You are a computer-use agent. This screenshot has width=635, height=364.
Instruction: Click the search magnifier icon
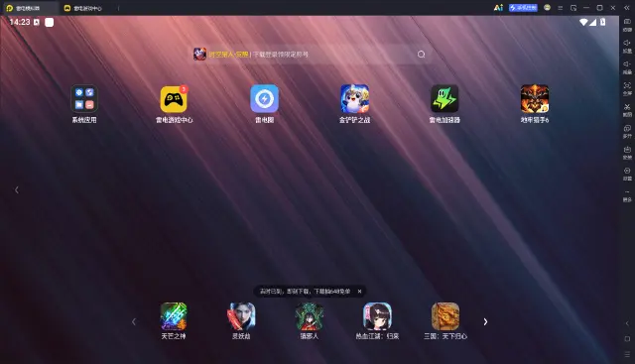pyautogui.click(x=421, y=55)
